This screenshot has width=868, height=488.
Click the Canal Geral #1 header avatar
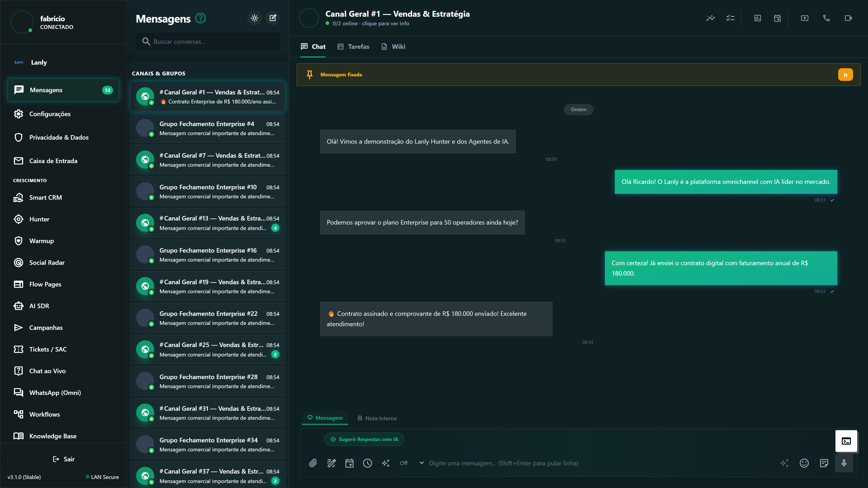coord(309,18)
